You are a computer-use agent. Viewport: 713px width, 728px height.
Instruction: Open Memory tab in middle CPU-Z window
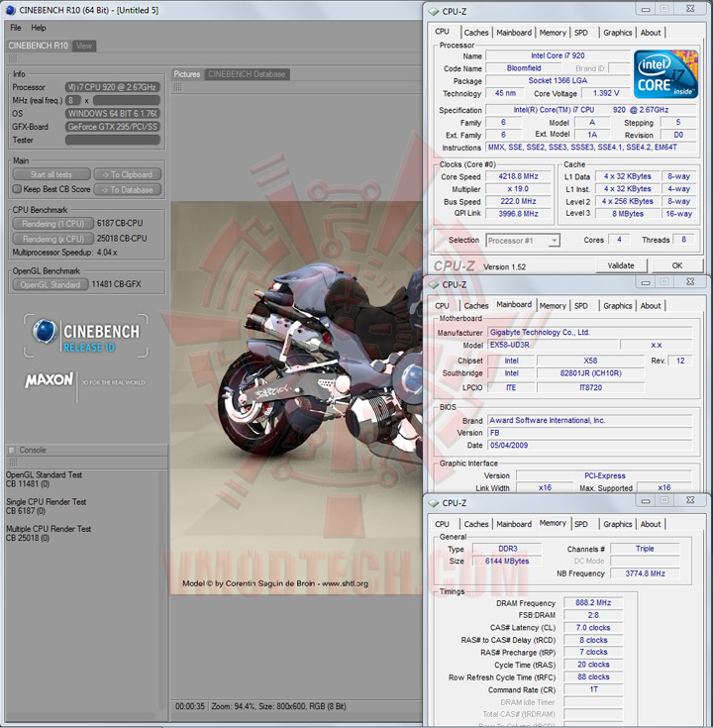click(553, 305)
